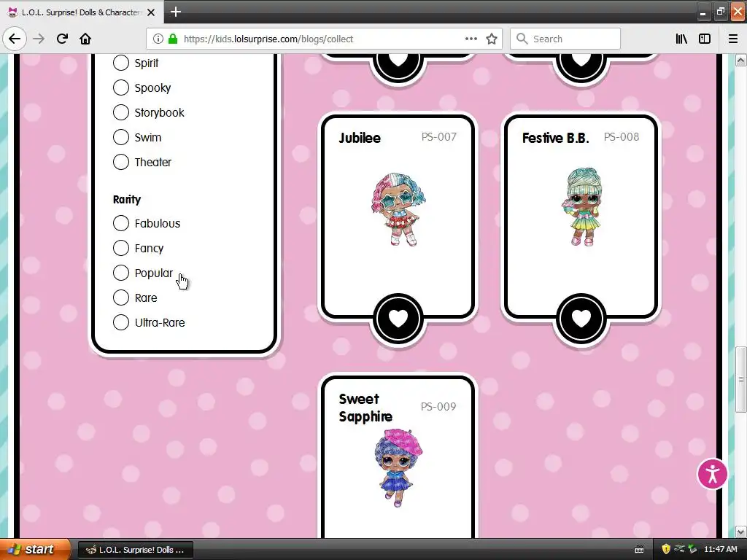Reload the current page
This screenshot has height=560, width=747.
pos(62,39)
